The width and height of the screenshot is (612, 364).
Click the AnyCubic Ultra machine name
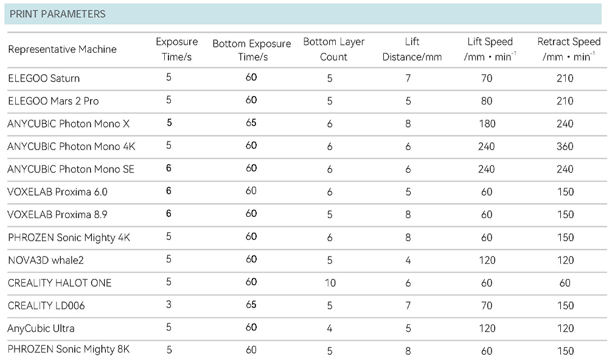coord(41,328)
